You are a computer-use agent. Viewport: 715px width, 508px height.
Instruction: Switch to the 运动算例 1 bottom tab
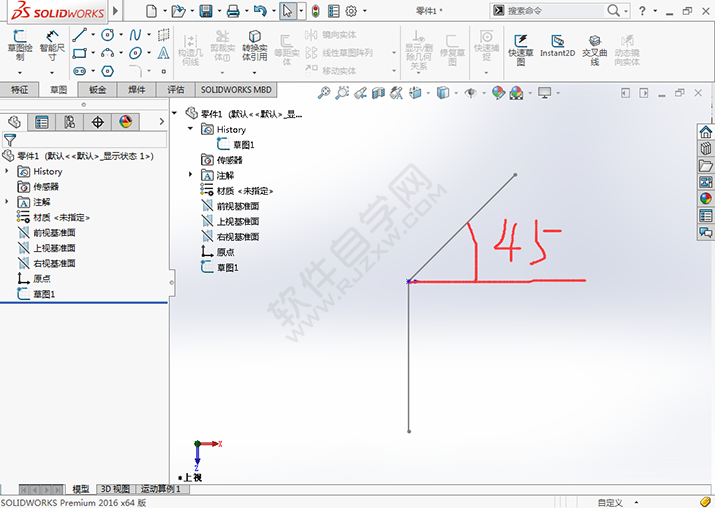tap(161, 489)
